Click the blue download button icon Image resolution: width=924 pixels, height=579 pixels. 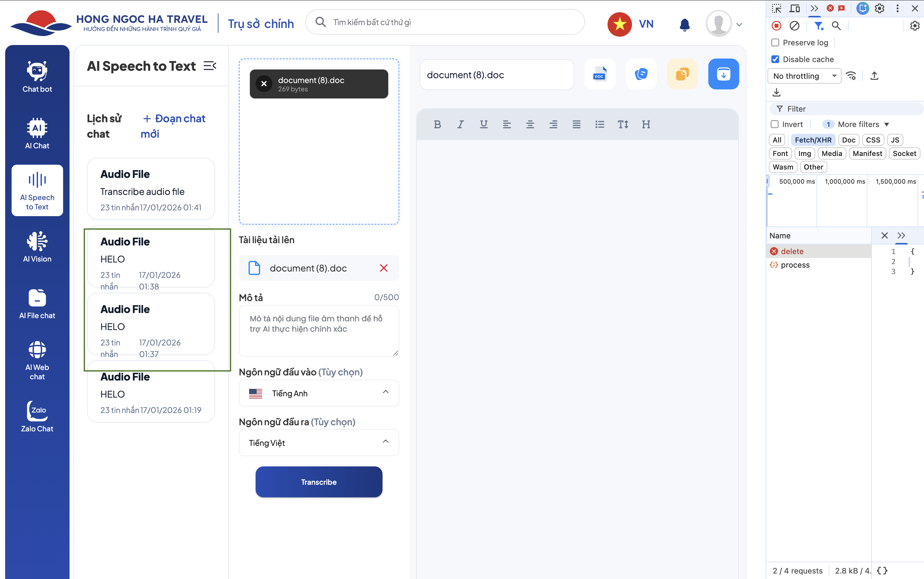pyautogui.click(x=723, y=74)
